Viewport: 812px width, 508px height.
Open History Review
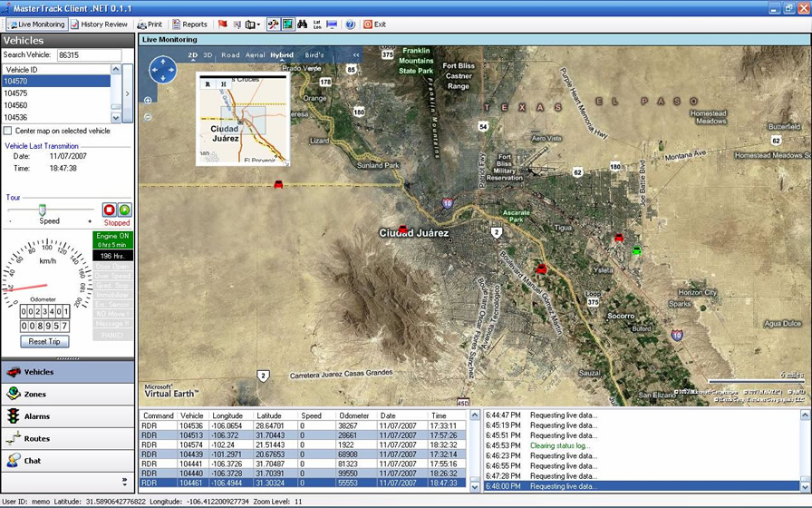pyautogui.click(x=99, y=24)
